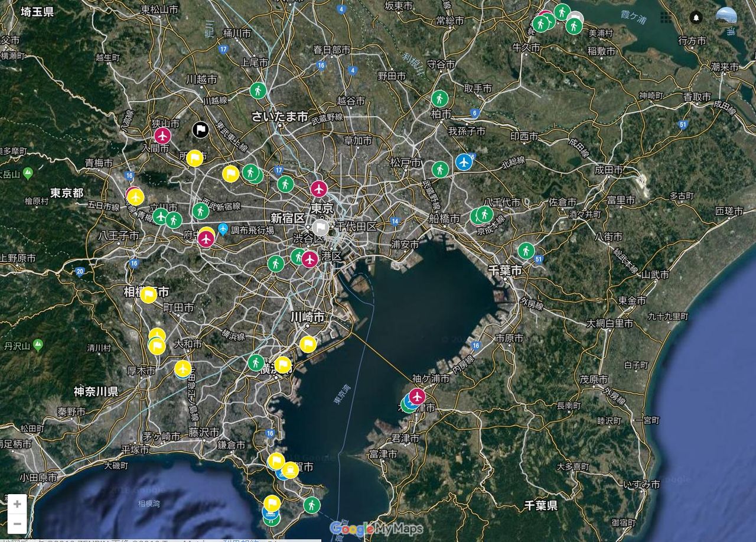Open the green walking marker below 西武新宿線 label's left end
756x542 pixels.
tap(201, 211)
